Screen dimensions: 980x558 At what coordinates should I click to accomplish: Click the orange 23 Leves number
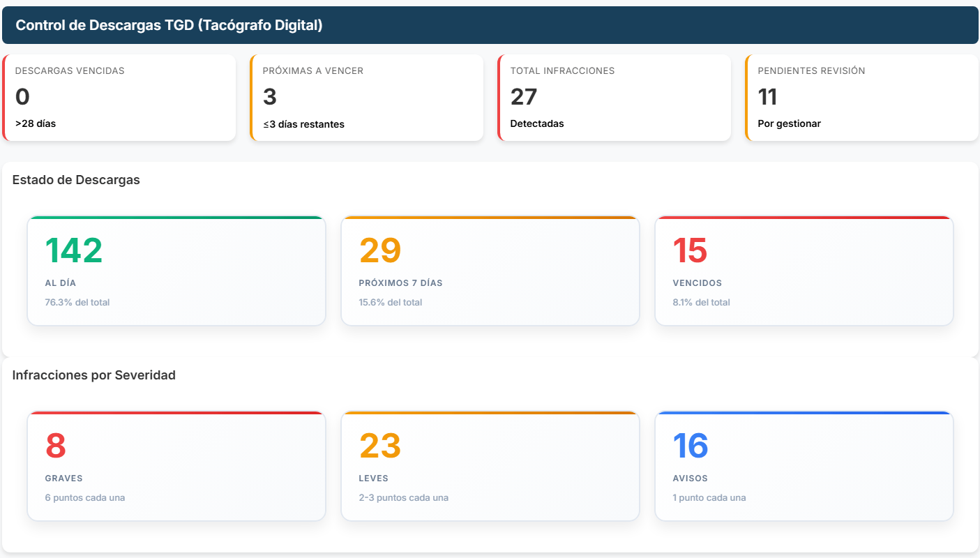[x=380, y=446]
